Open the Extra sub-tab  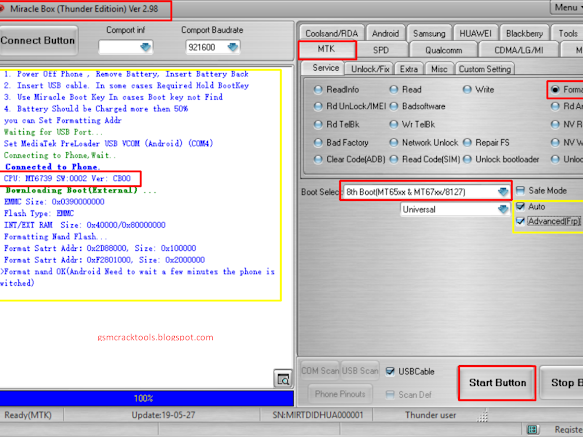coord(409,69)
